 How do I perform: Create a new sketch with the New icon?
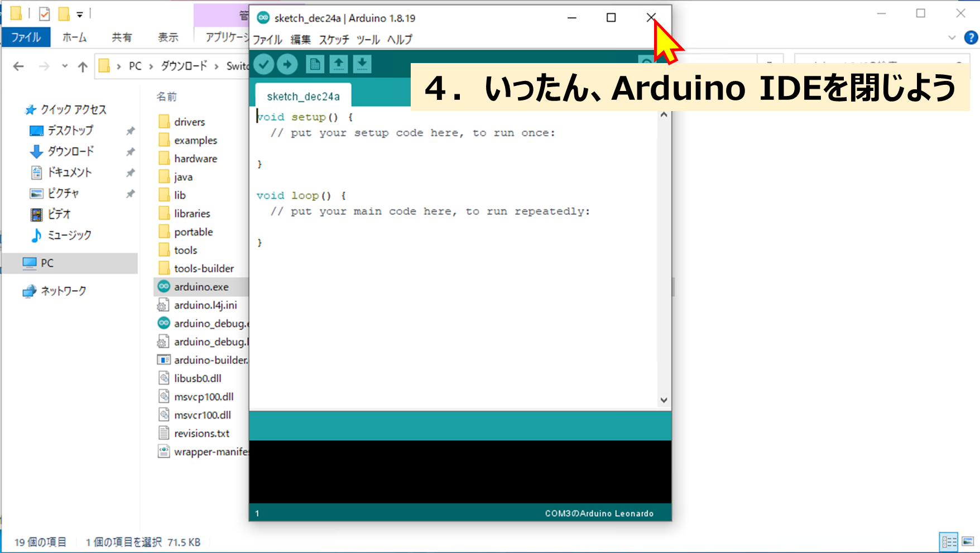[x=315, y=64]
